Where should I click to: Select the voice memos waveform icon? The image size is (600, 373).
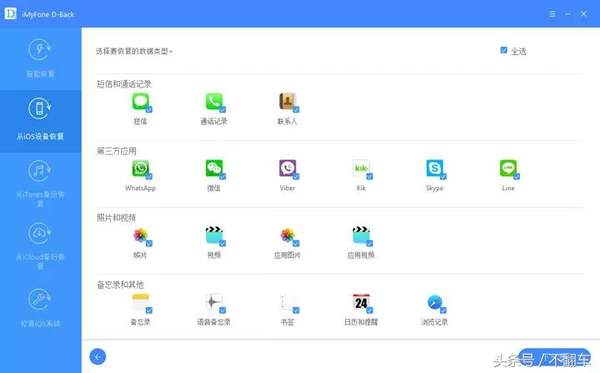pos(214,302)
